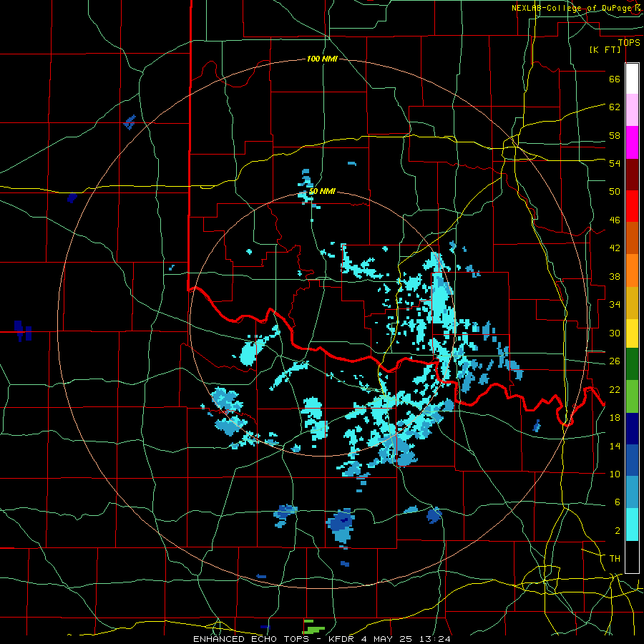Click the "KFDR" station identifier

coord(343,639)
